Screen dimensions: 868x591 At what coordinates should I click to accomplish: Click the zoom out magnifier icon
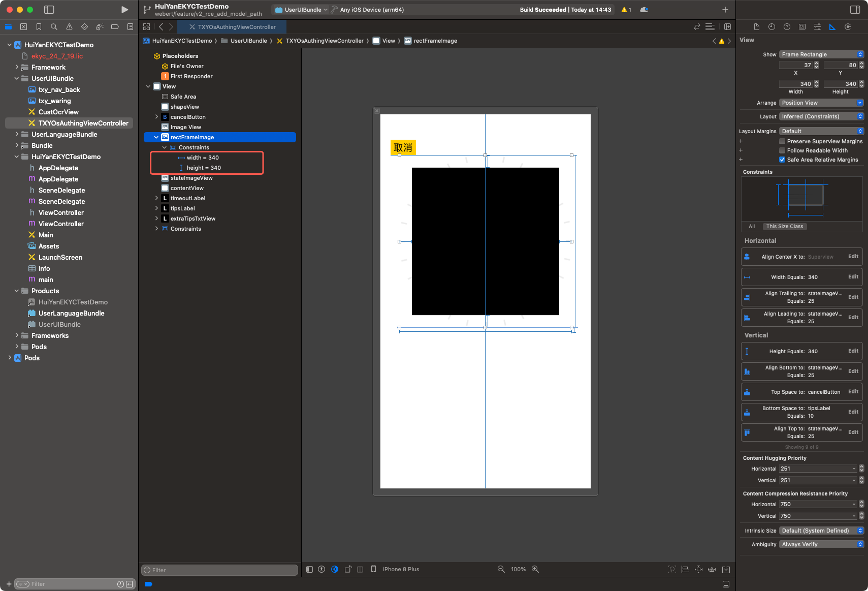click(x=501, y=569)
